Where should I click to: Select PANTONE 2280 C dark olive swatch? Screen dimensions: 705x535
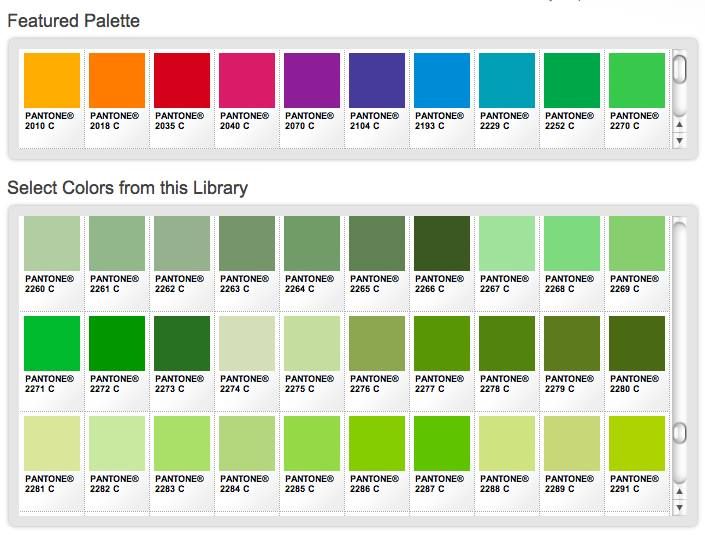pos(637,343)
